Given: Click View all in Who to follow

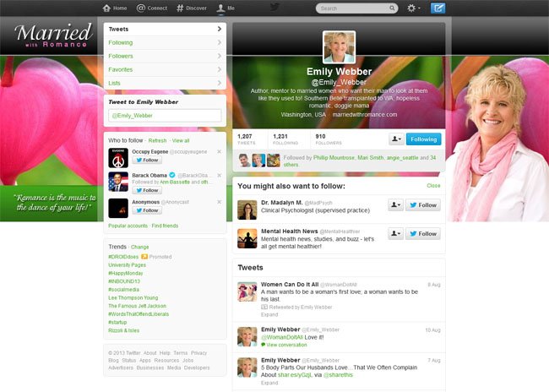Looking at the screenshot, I should coord(181,140).
